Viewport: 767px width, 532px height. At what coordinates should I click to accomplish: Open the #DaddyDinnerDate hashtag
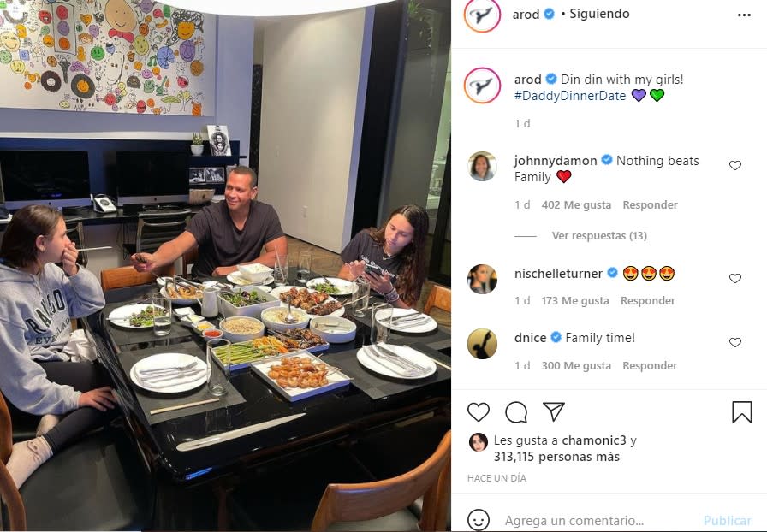point(570,95)
